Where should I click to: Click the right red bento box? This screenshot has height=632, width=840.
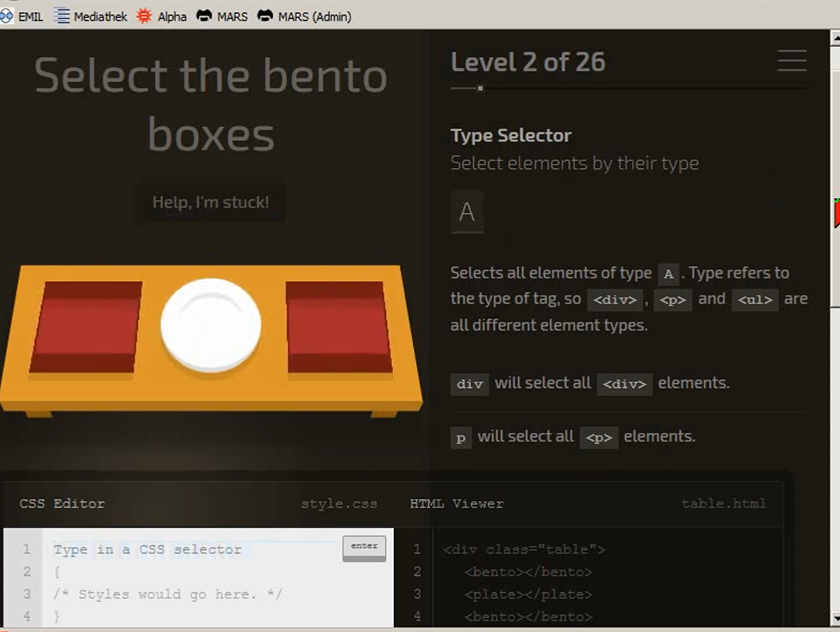coord(338,327)
